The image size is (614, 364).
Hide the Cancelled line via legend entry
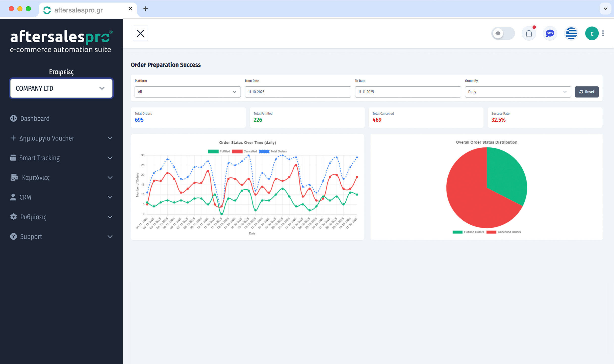pyautogui.click(x=250, y=151)
